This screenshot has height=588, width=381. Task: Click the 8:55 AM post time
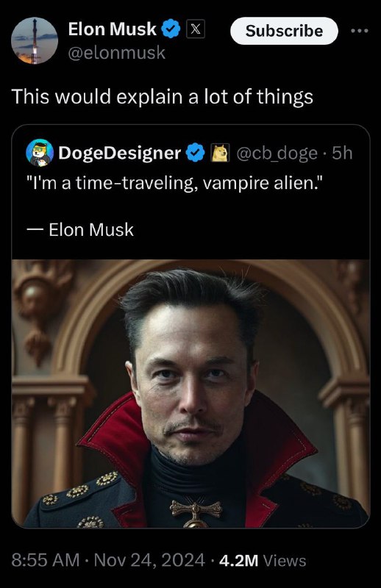point(46,560)
